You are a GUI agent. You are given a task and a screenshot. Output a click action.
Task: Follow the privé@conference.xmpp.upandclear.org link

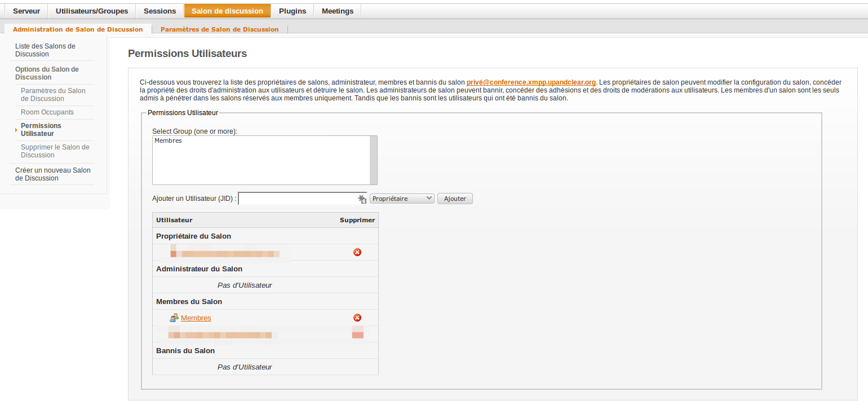click(531, 82)
